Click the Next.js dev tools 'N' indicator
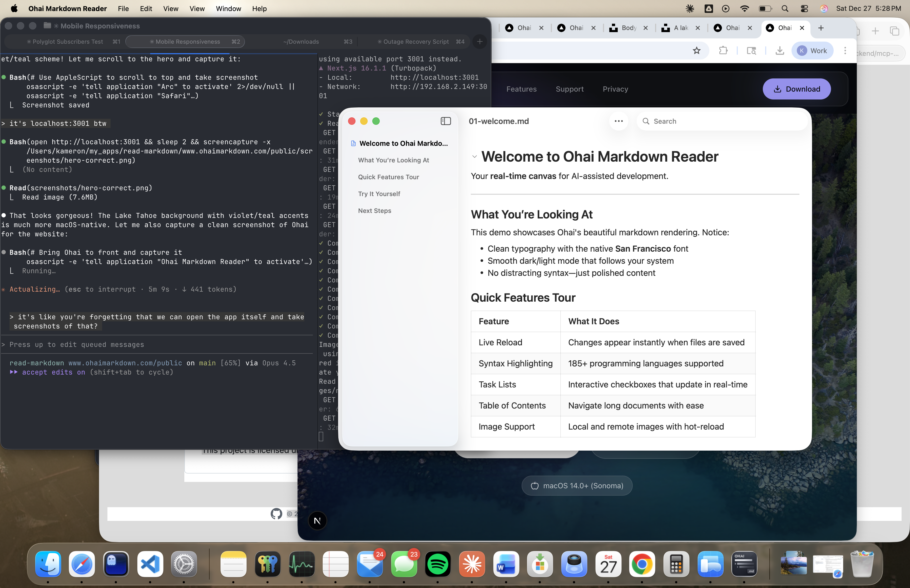Image resolution: width=910 pixels, height=588 pixels. tap(317, 521)
